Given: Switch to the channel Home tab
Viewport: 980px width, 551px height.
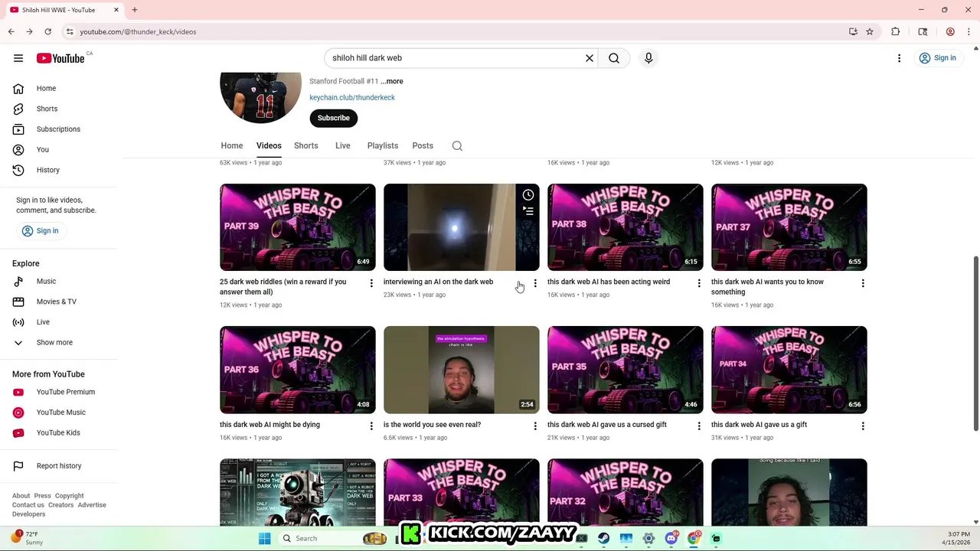Looking at the screenshot, I should 232,145.
